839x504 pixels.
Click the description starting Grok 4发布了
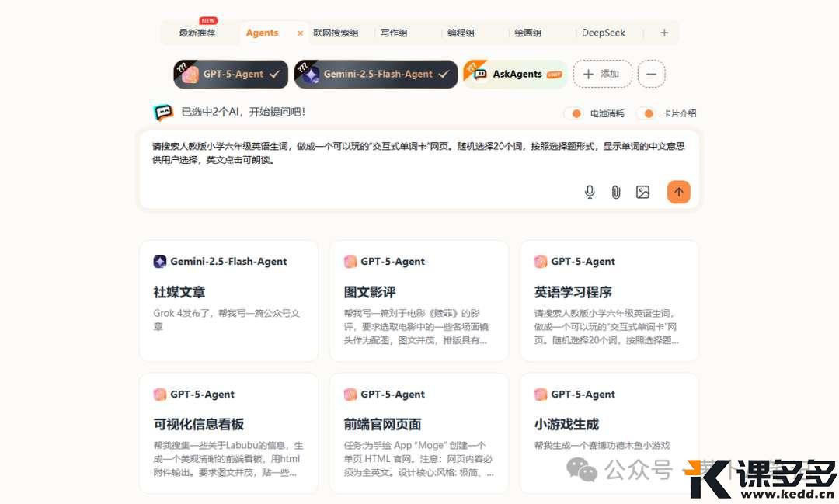point(227,319)
